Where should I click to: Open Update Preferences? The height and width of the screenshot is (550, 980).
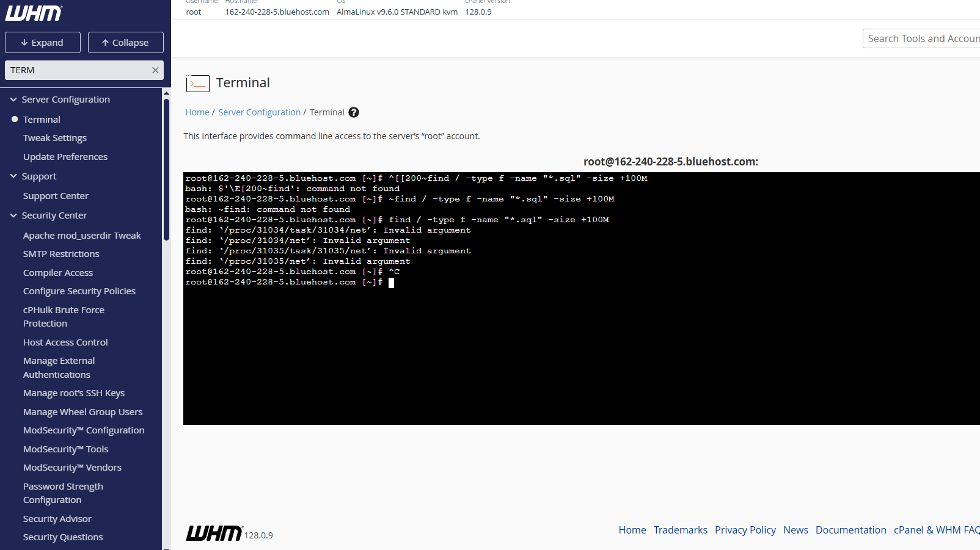(65, 157)
